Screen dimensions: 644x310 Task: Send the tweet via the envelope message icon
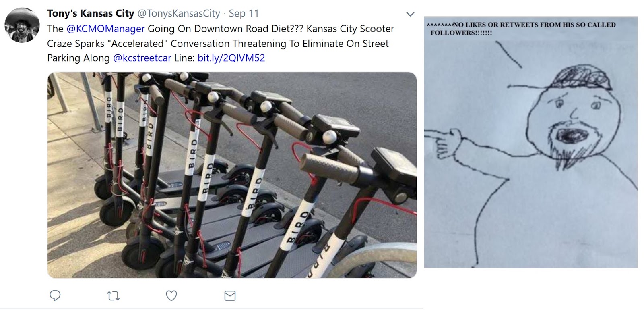click(x=230, y=295)
